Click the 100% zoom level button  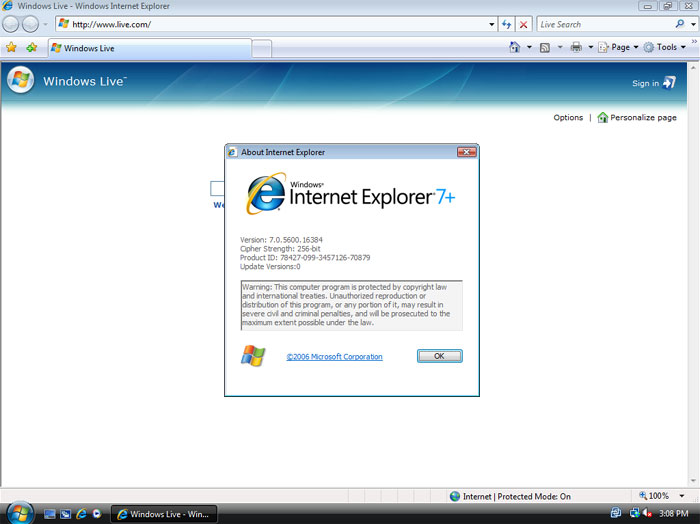point(654,496)
